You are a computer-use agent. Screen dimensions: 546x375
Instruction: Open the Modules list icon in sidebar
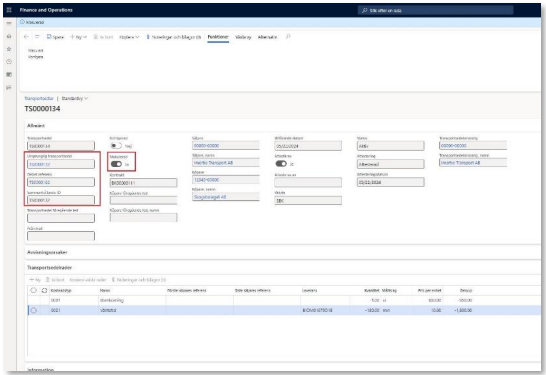point(9,87)
